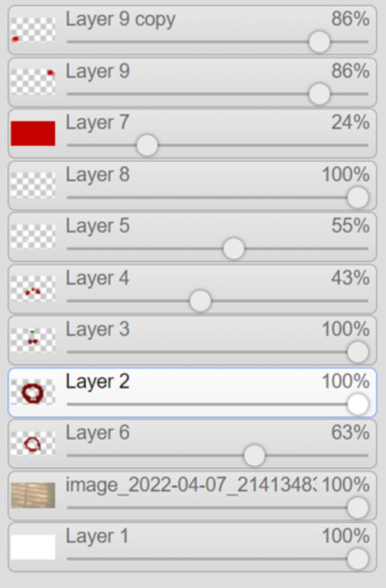This screenshot has width=386, height=588.
Task: Select the Layer 8 name label
Action: [98, 175]
